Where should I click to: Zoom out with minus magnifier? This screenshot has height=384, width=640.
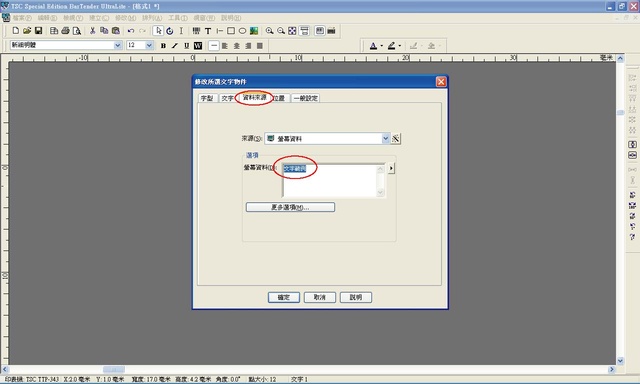click(x=281, y=31)
